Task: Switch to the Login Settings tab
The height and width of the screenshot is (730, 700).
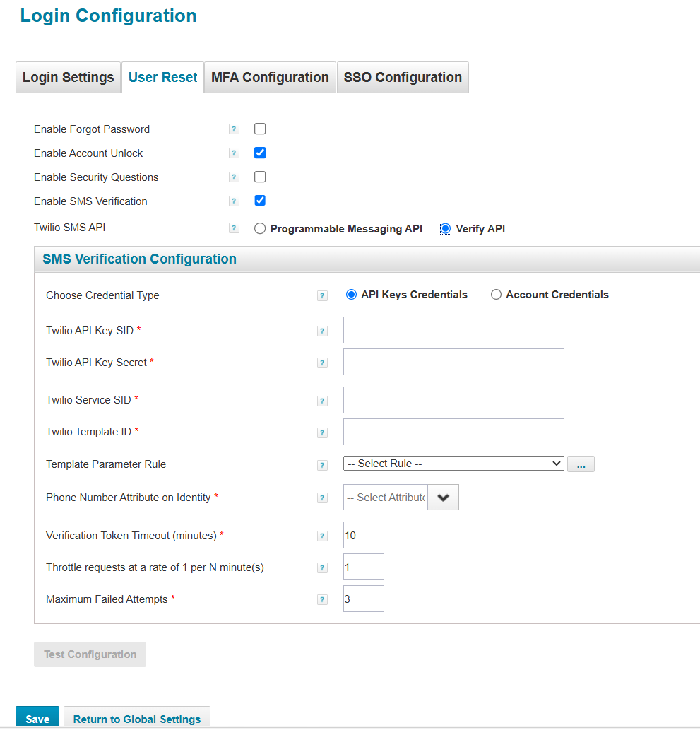Action: [69, 77]
